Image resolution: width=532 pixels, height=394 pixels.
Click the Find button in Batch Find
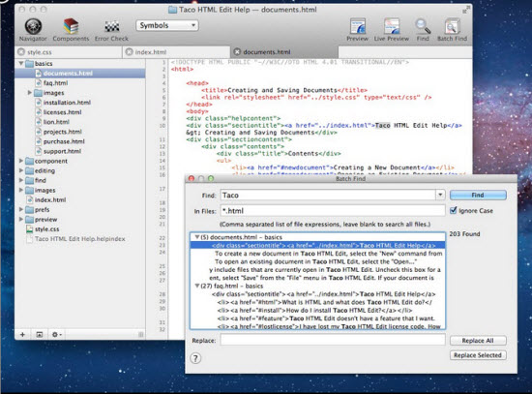tap(478, 195)
